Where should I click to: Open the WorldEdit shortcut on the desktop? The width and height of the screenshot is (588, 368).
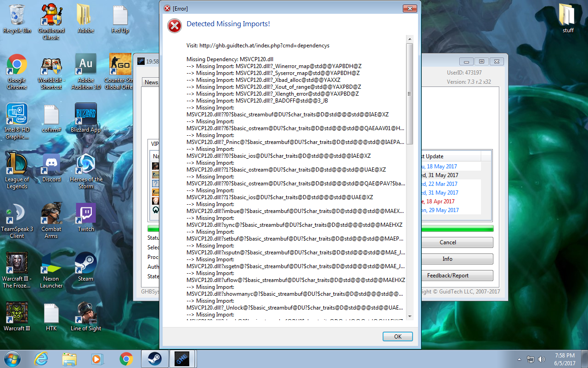pos(51,74)
